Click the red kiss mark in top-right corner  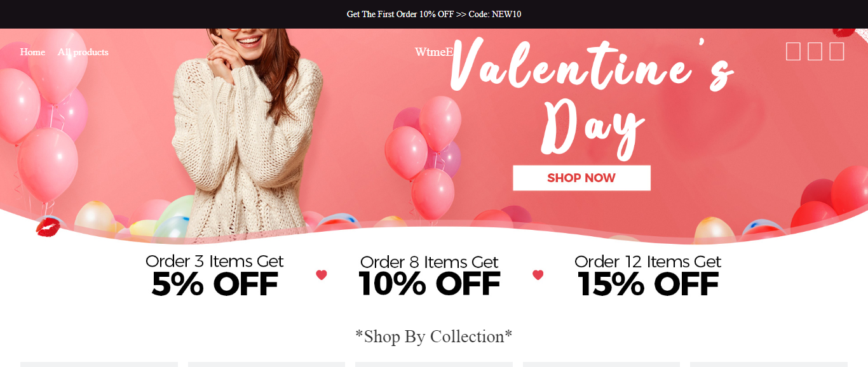tap(844, 31)
